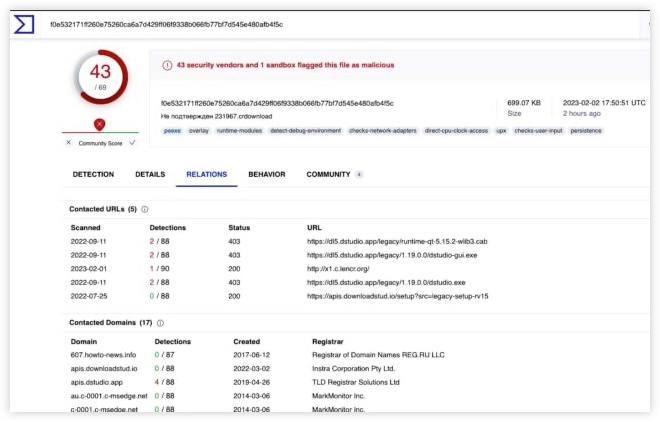Click the runtime-modules tag

(239, 131)
